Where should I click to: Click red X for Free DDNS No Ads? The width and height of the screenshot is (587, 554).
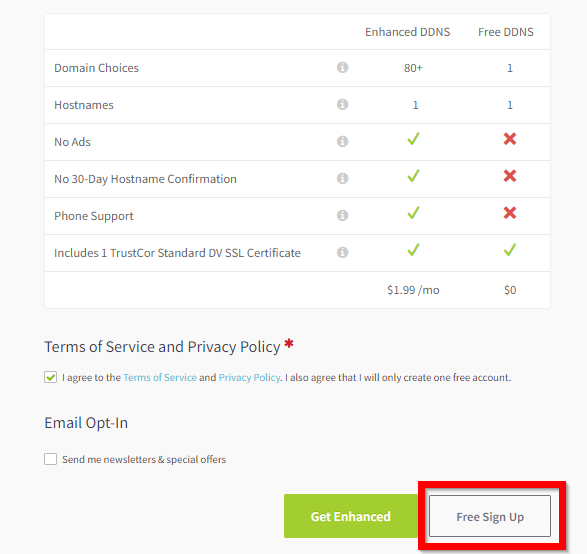click(x=510, y=139)
